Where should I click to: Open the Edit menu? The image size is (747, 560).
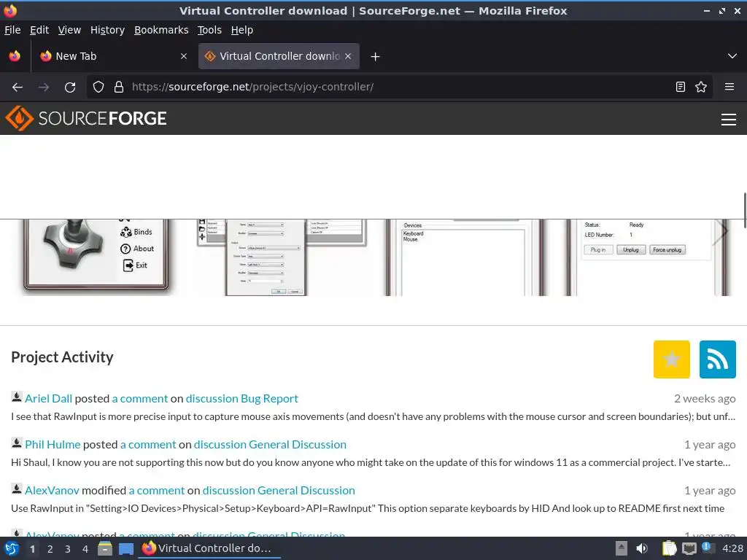(39, 30)
